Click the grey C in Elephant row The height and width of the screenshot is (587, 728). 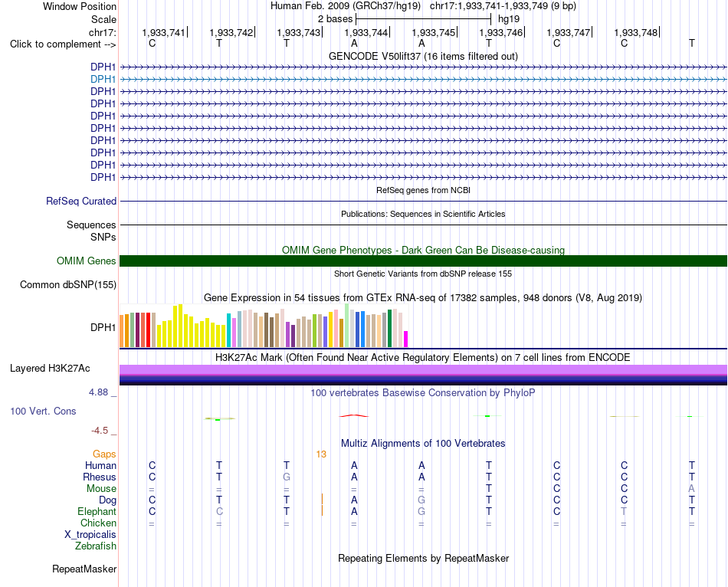[x=219, y=511]
